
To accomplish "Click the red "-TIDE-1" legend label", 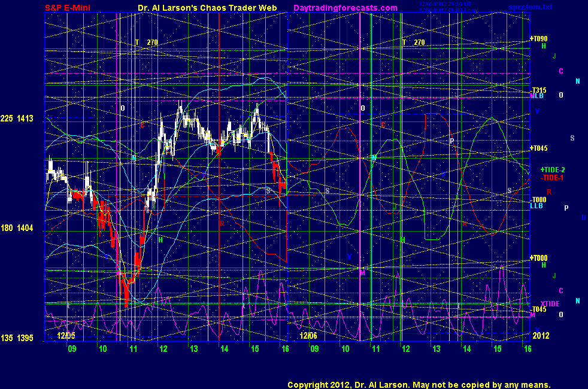I will click(551, 178).
